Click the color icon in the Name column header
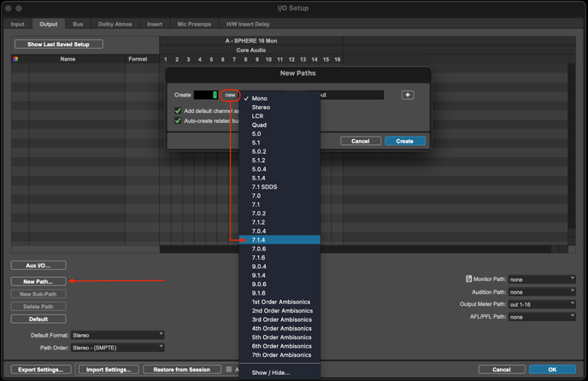Viewport: 588px width, 381px height. (15, 59)
